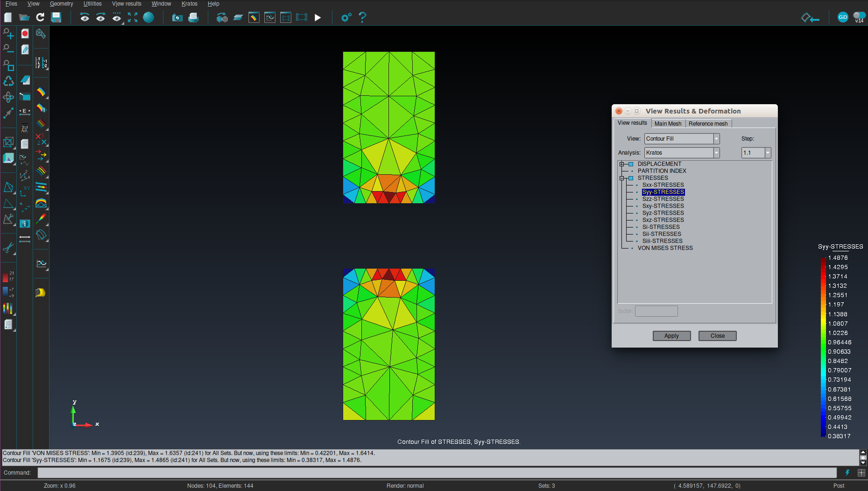Click the display vectors arrows icon
This screenshot has width=868, height=491.
pos(41,155)
